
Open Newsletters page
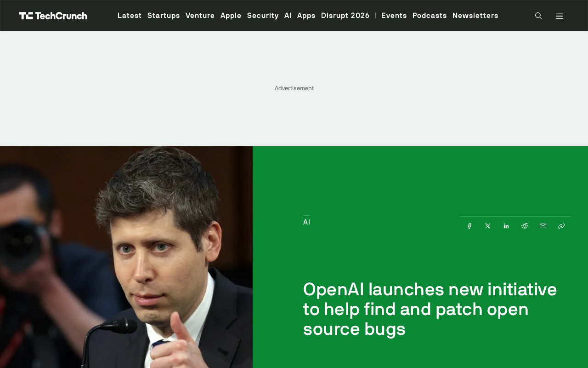[475, 16]
